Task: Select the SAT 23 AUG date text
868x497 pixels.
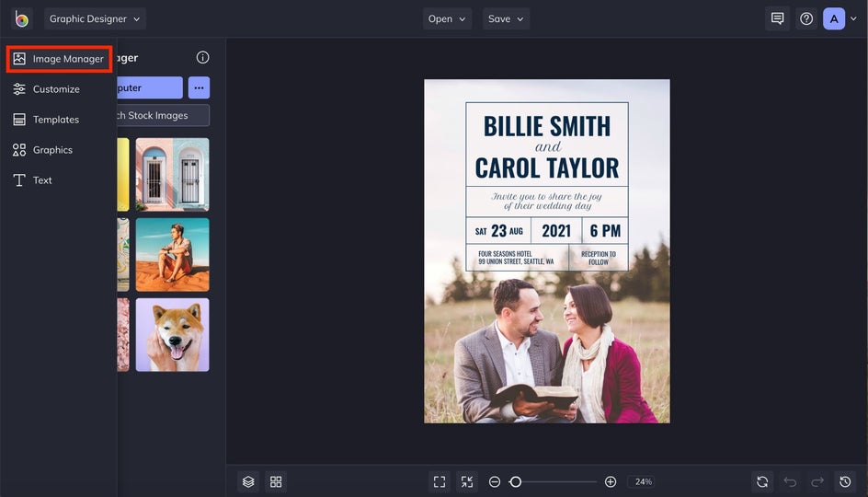Action: [498, 230]
